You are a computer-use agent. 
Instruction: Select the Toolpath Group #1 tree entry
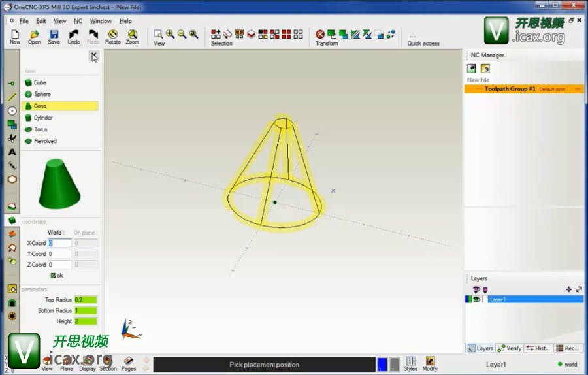[510, 89]
